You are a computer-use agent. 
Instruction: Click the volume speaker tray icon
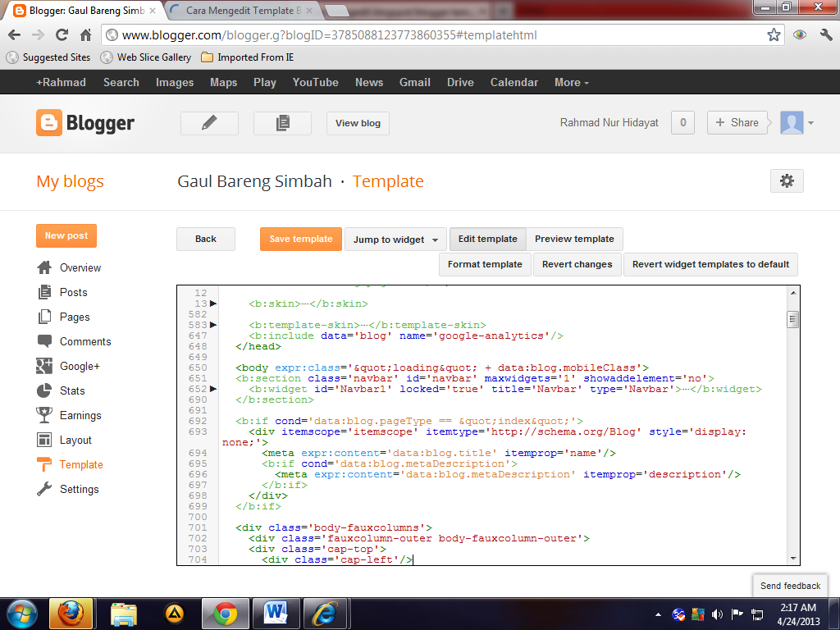coord(717,614)
